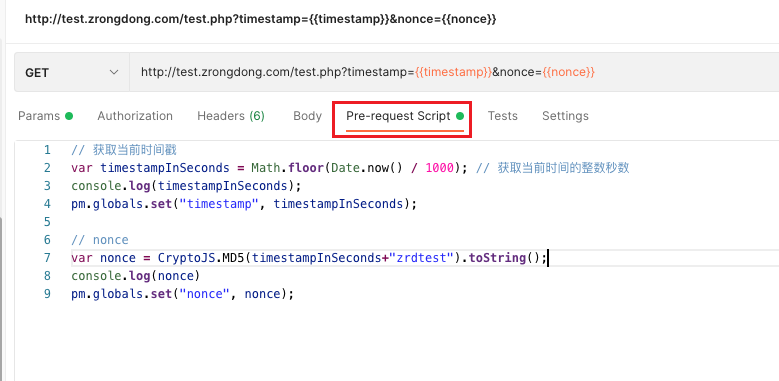Open the GET method dropdown
The height and width of the screenshot is (381, 779).
click(x=72, y=73)
